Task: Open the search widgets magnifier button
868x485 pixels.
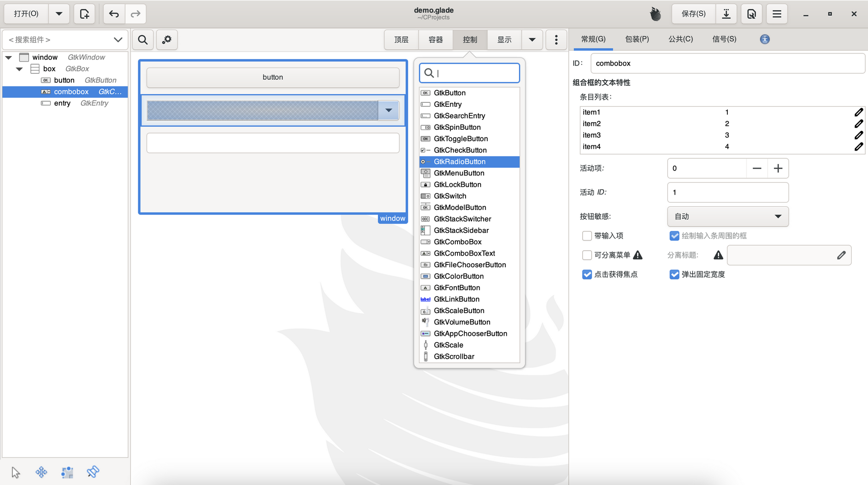Action: [143, 40]
